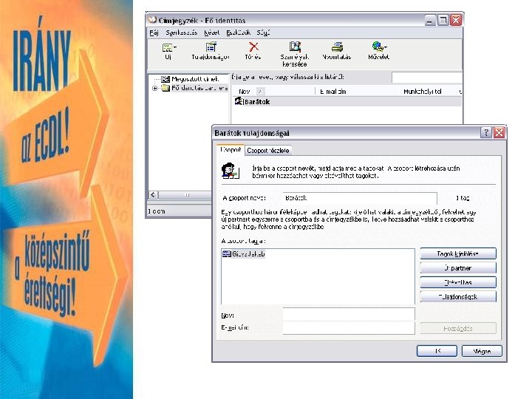Switch to the Csoport részletei tab

(x=267, y=150)
